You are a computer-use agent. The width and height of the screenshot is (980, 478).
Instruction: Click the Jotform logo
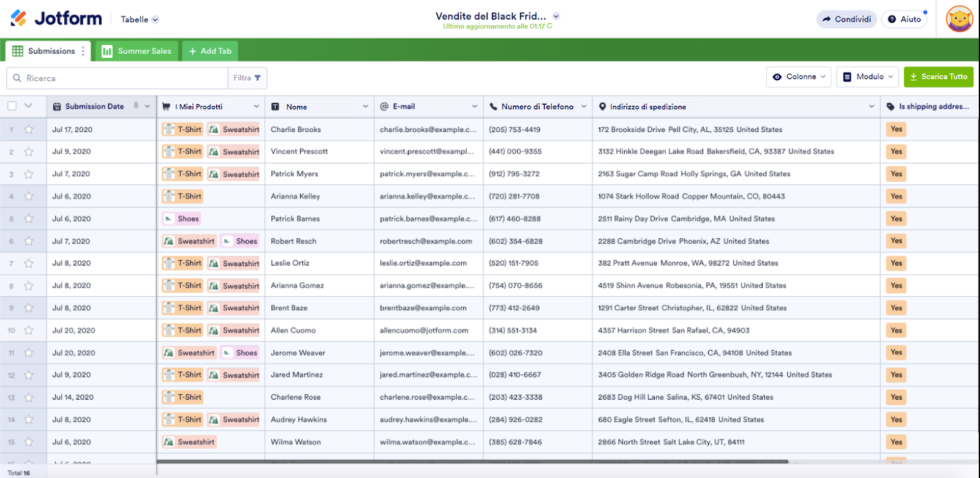click(x=56, y=19)
